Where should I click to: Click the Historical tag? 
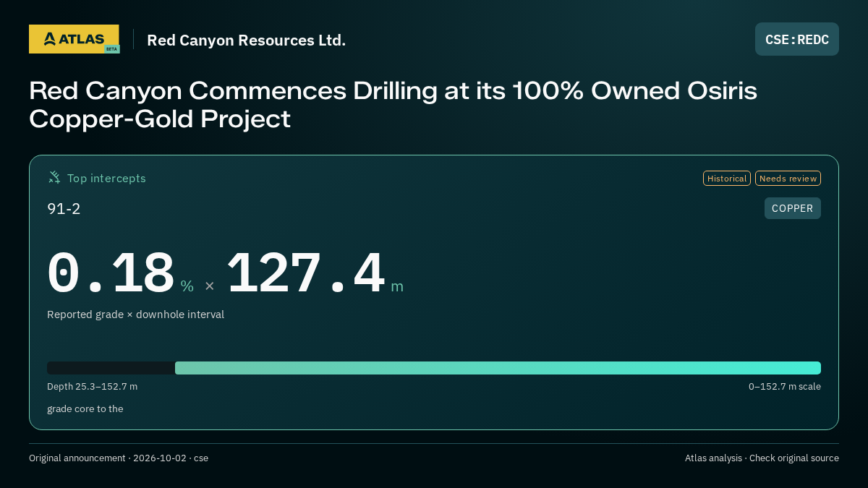pyautogui.click(x=727, y=179)
